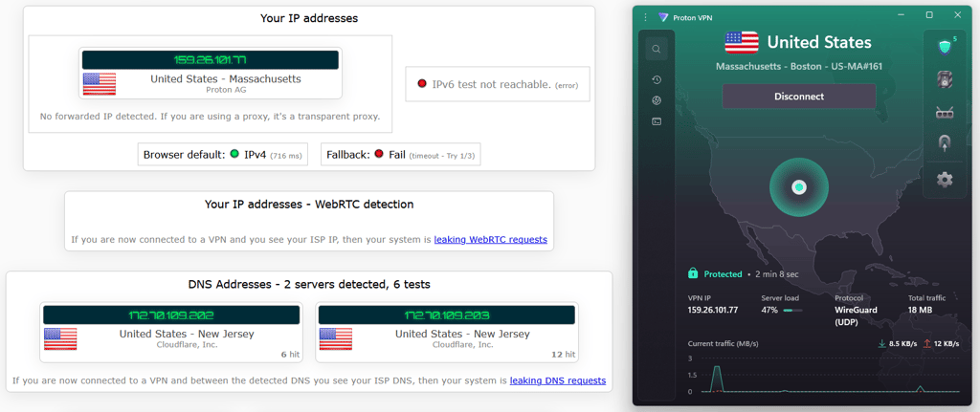Image resolution: width=980 pixels, height=412 pixels.
Task: Click the Disconnect button in Proton VPN
Action: (799, 97)
